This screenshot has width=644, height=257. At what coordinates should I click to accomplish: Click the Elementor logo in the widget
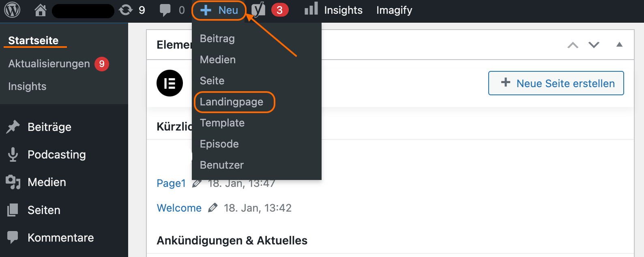click(x=170, y=83)
